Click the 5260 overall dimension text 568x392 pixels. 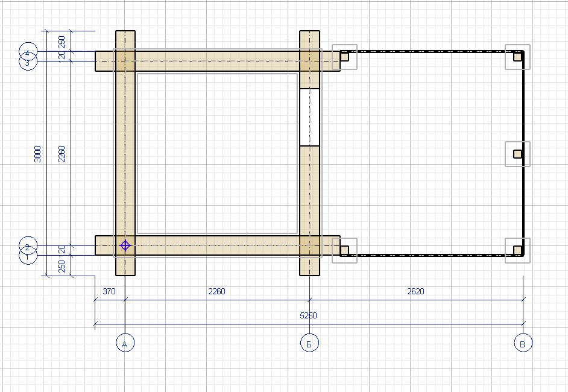tap(308, 315)
